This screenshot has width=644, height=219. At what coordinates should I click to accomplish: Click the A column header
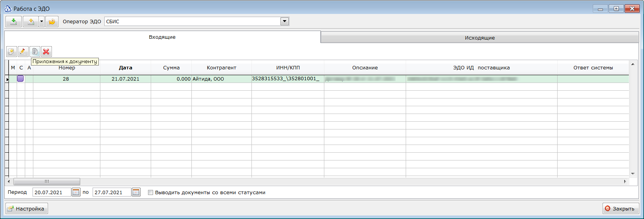point(29,68)
